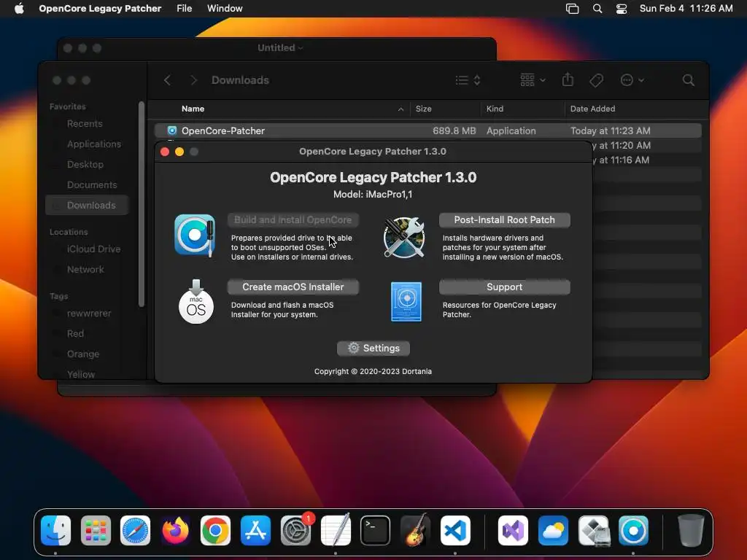Image resolution: width=747 pixels, height=560 pixels.
Task: Open Finder group-by dropdown
Action: pos(533,80)
